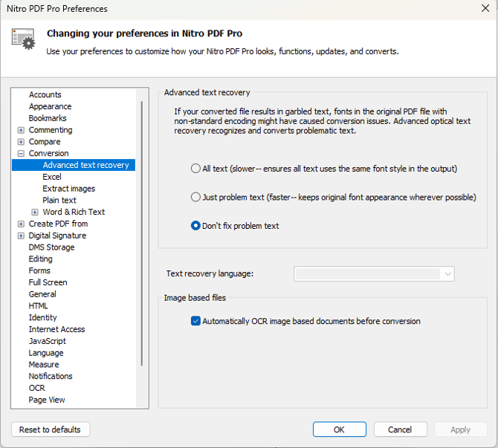
Task: Select Compare in the category list
Action: 44,142
